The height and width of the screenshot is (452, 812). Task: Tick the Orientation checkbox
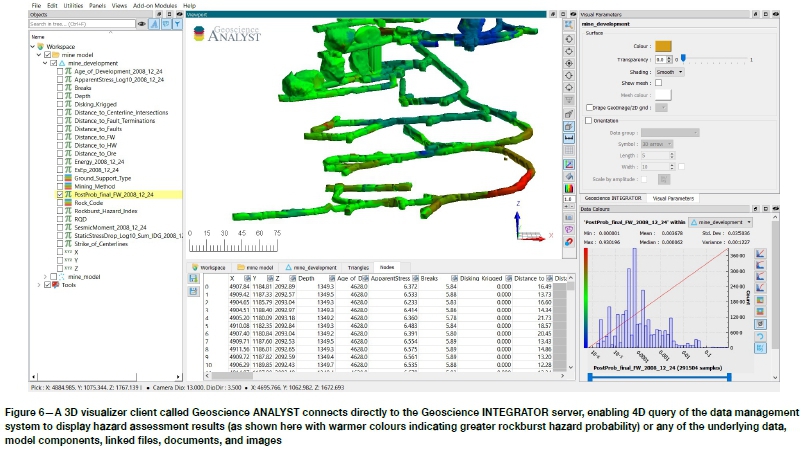click(587, 119)
